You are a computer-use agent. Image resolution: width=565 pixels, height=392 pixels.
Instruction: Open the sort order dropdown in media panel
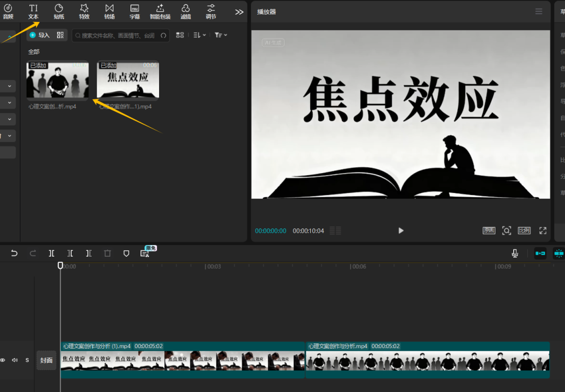point(199,35)
